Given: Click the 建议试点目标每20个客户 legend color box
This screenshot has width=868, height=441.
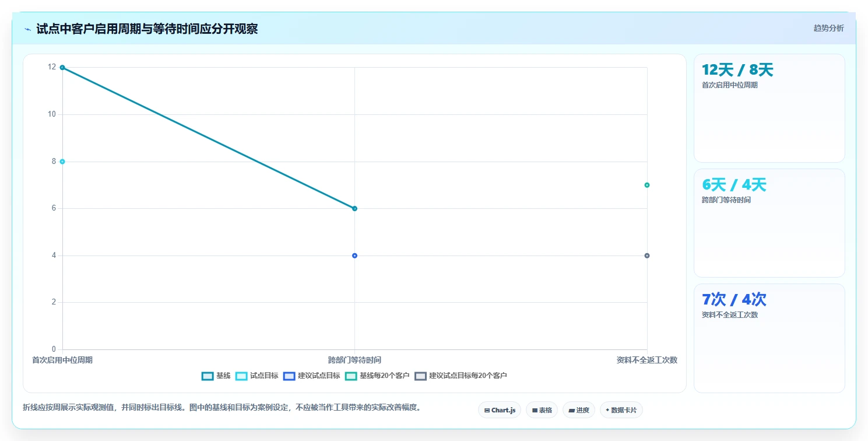Looking at the screenshot, I should click(x=420, y=376).
